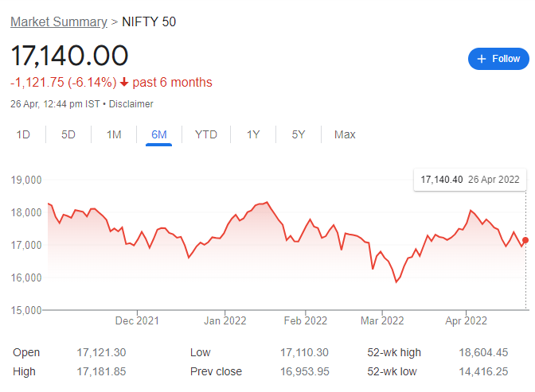Click the Jan 2022 axis label
Viewport: 535px width, 392px height.
(225, 320)
